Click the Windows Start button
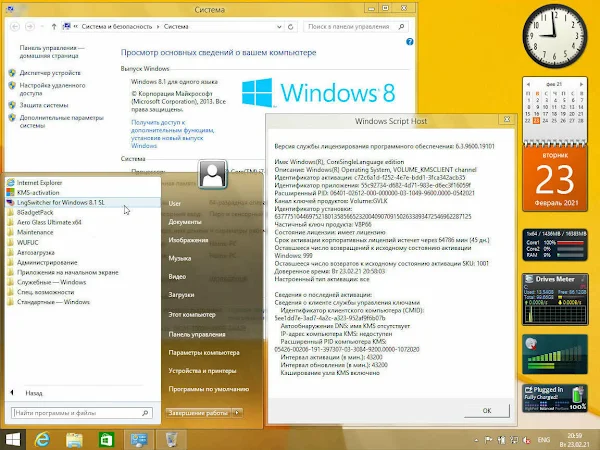This screenshot has height=450, width=600. [13, 440]
